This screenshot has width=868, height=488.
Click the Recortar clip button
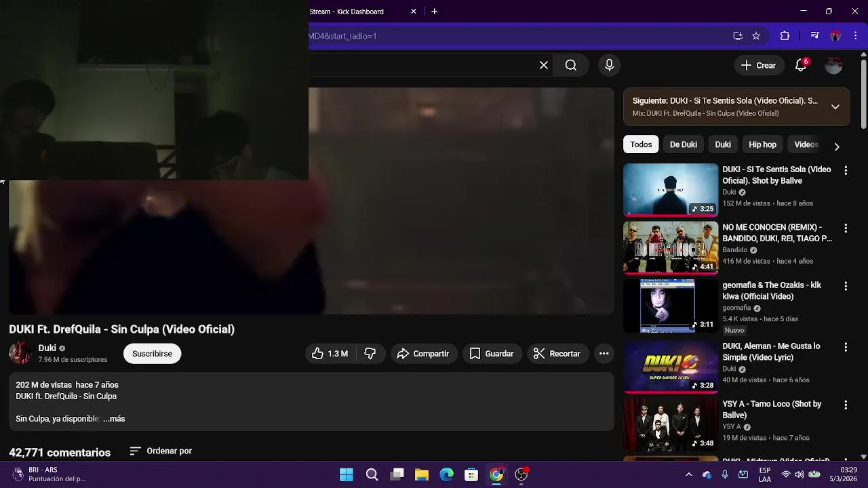557,353
